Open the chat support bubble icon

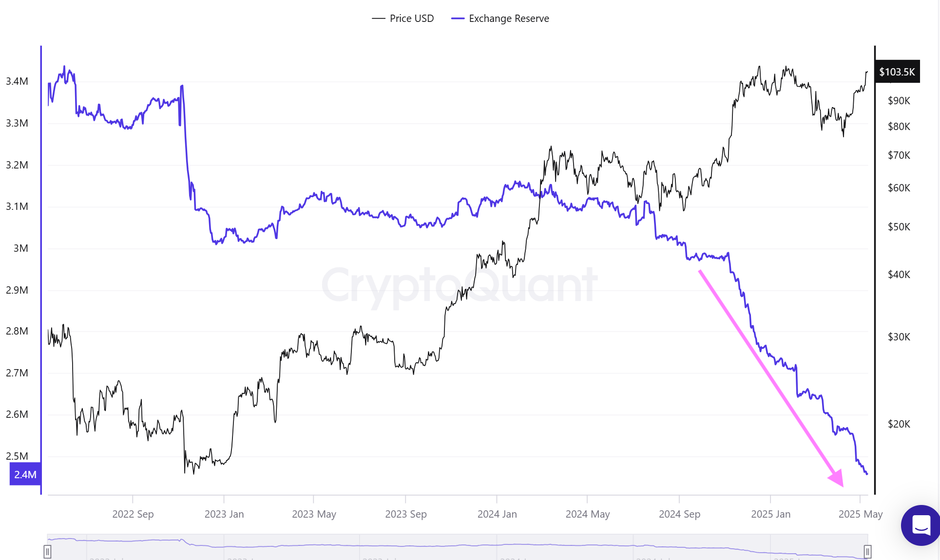tap(921, 525)
